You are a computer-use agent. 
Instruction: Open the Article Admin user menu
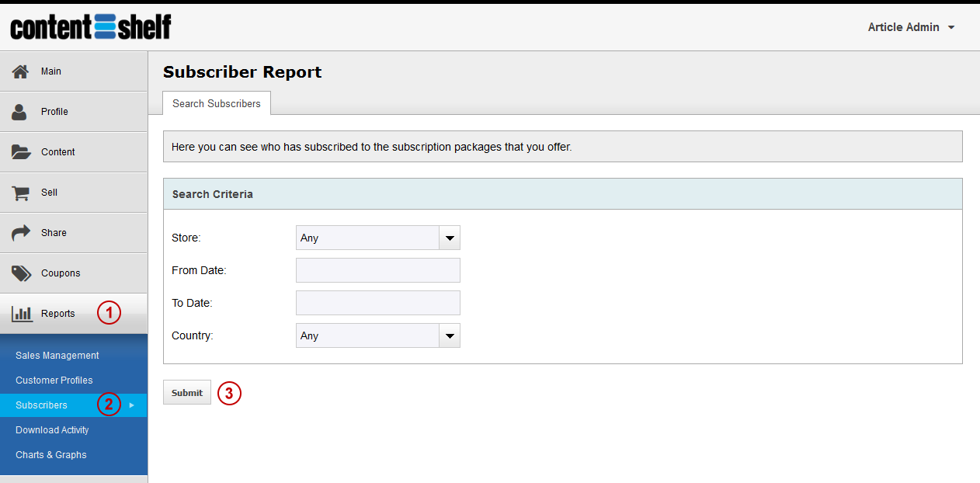[x=911, y=27]
